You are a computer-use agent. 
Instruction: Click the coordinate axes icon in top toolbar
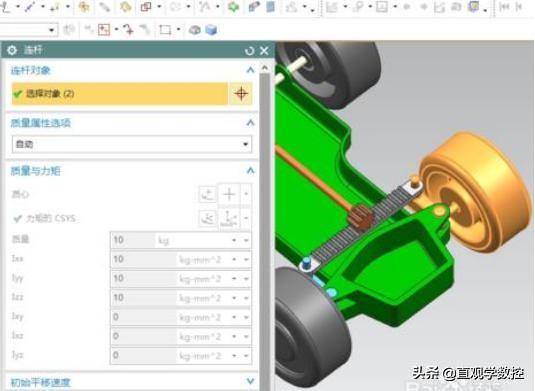point(5,7)
